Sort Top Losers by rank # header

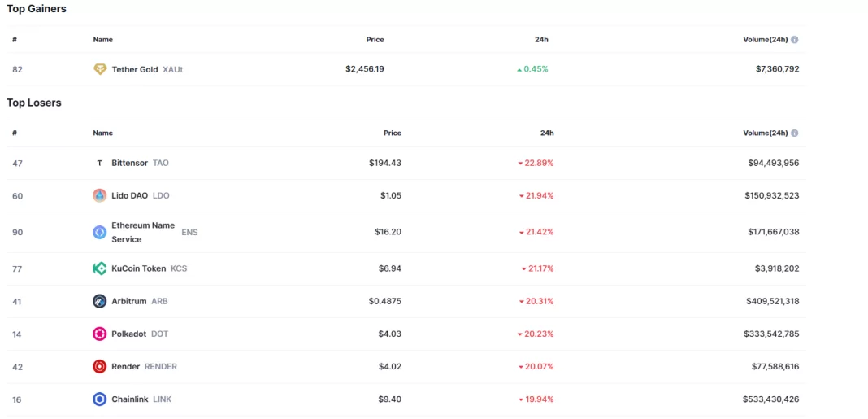15,133
